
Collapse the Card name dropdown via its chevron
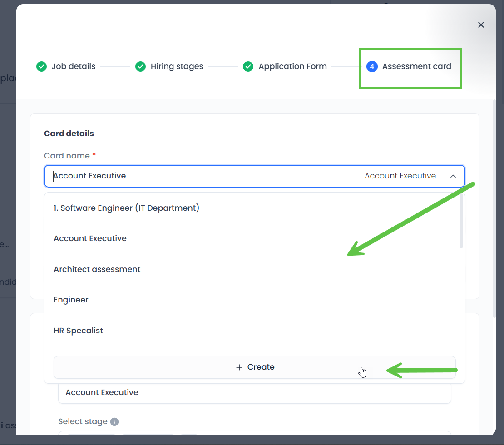453,176
